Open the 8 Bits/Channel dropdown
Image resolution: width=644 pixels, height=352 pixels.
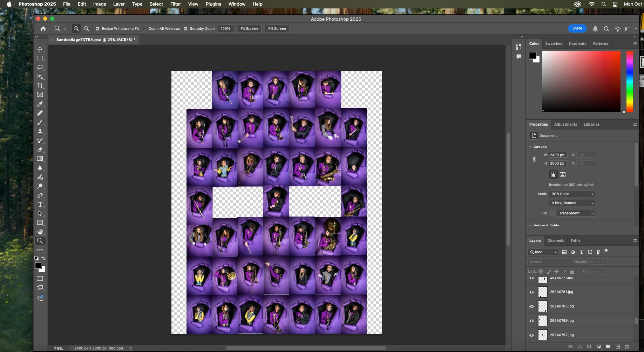(572, 203)
